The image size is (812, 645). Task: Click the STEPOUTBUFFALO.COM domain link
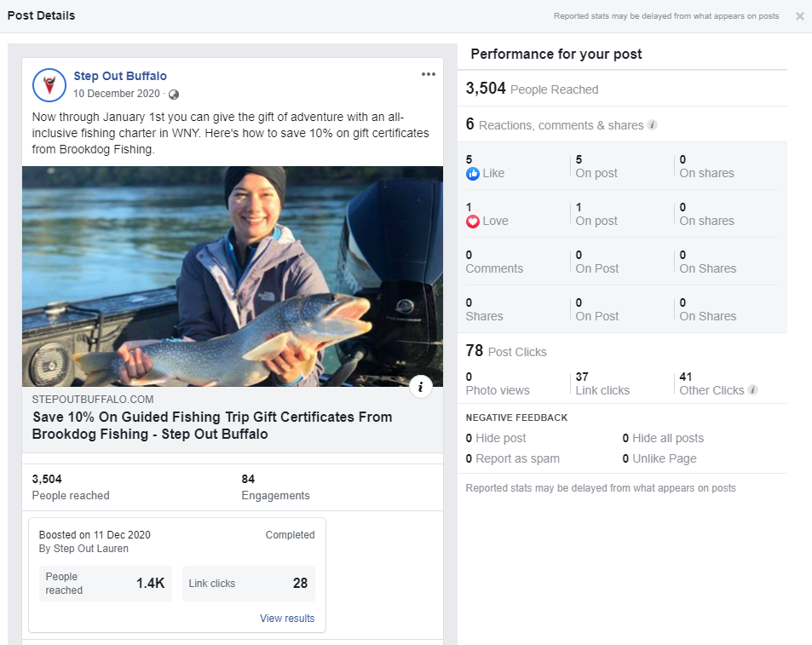[93, 399]
